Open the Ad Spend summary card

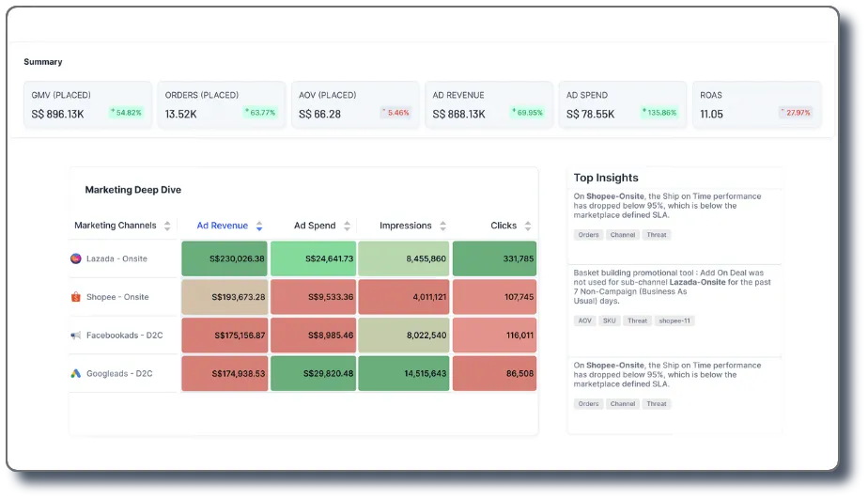623,104
